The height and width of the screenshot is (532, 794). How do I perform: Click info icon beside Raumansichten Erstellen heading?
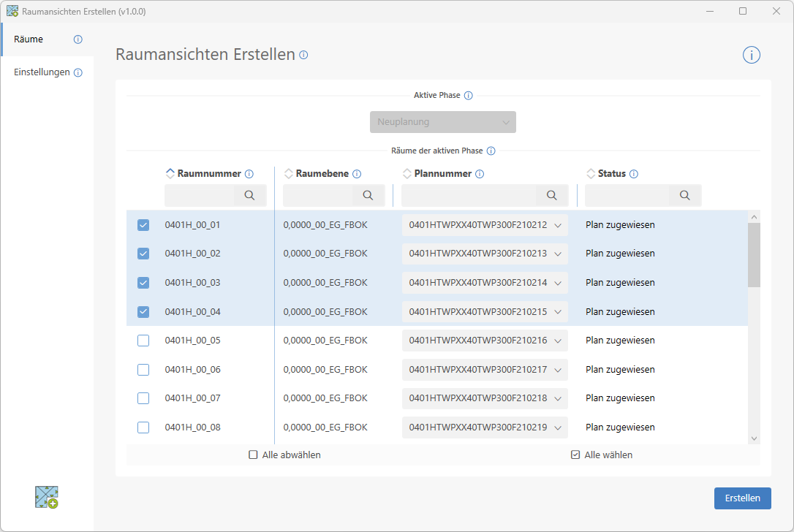[x=303, y=55]
